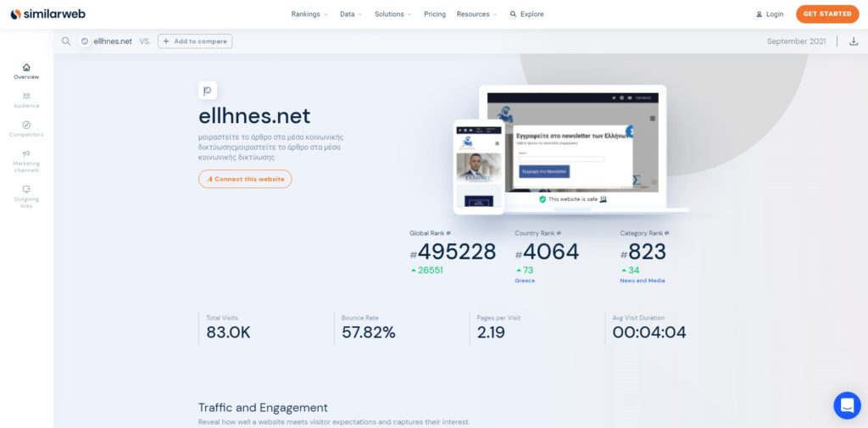Click the download report icon
868x428 pixels.
click(854, 41)
